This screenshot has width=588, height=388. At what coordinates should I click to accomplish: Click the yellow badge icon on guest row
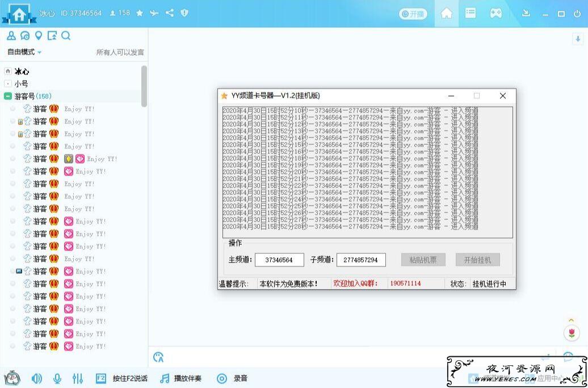coord(68,158)
